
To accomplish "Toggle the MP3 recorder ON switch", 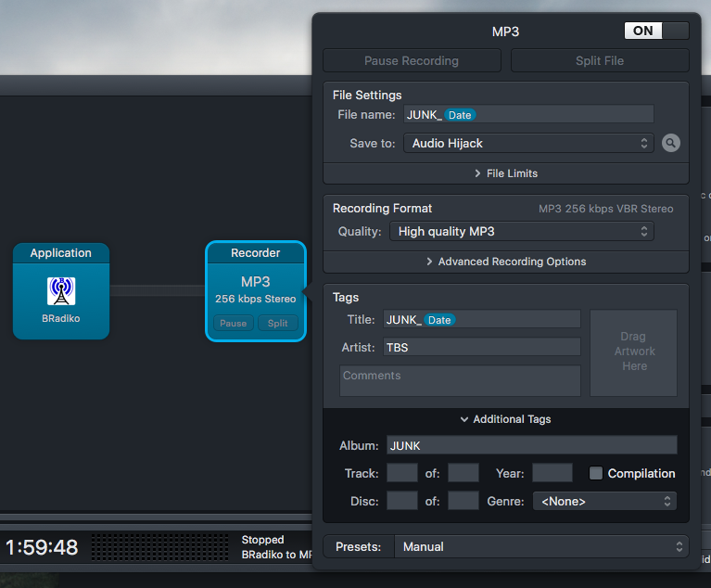I will 656,31.
